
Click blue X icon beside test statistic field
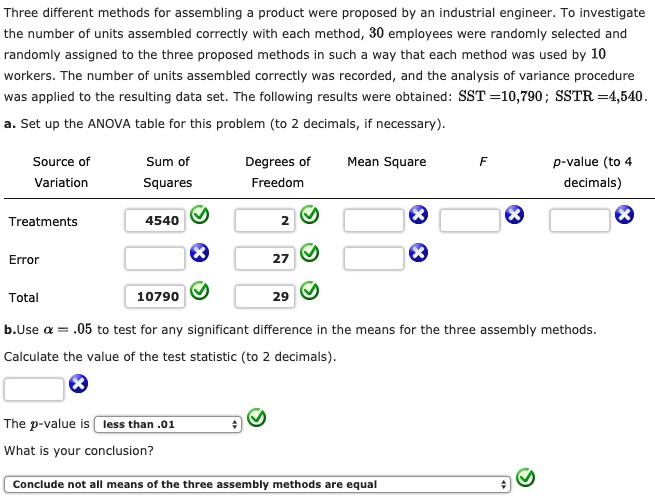pos(79,384)
